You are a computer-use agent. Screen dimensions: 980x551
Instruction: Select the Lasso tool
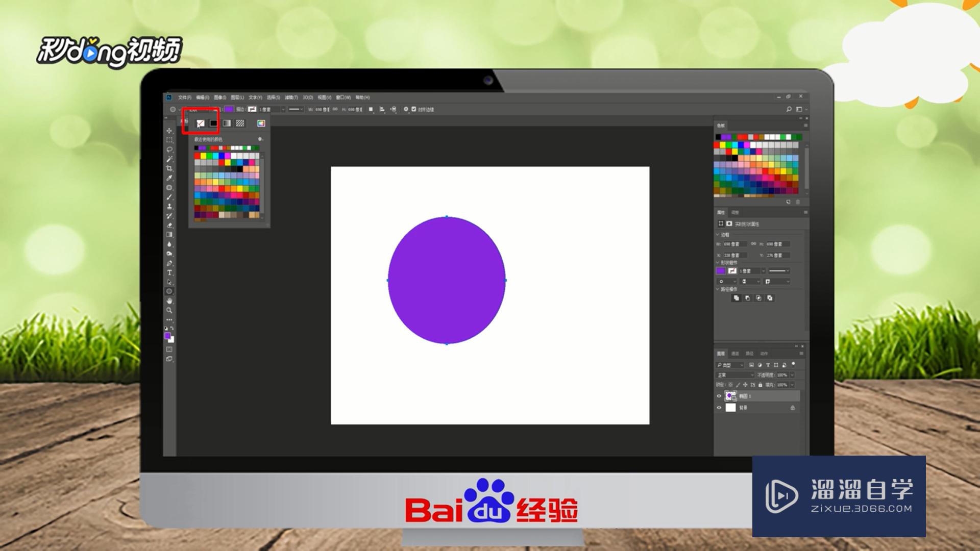169,149
